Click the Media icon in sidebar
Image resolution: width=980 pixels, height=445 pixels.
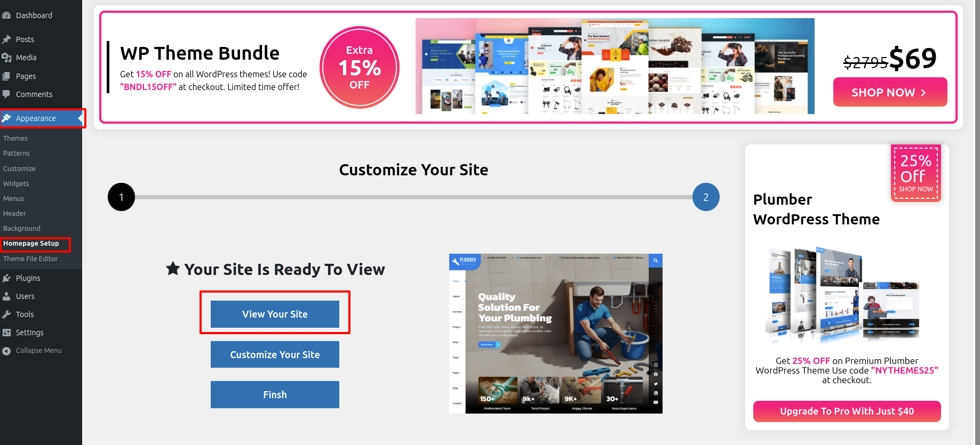6,58
